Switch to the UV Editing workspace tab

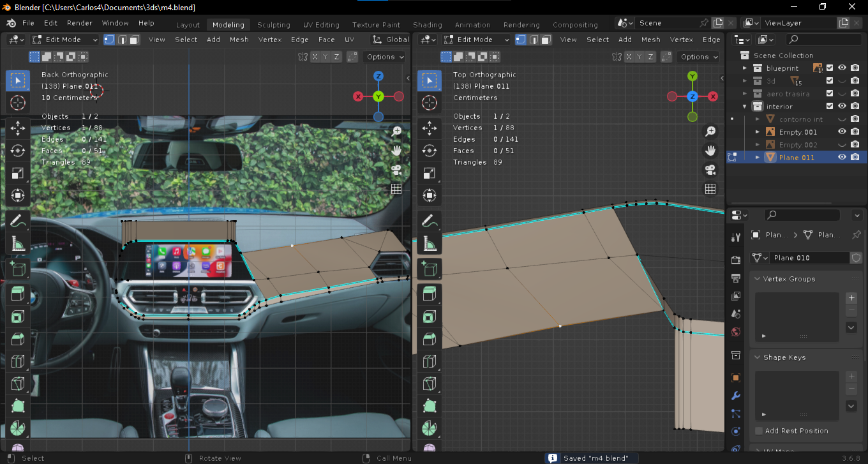point(321,25)
